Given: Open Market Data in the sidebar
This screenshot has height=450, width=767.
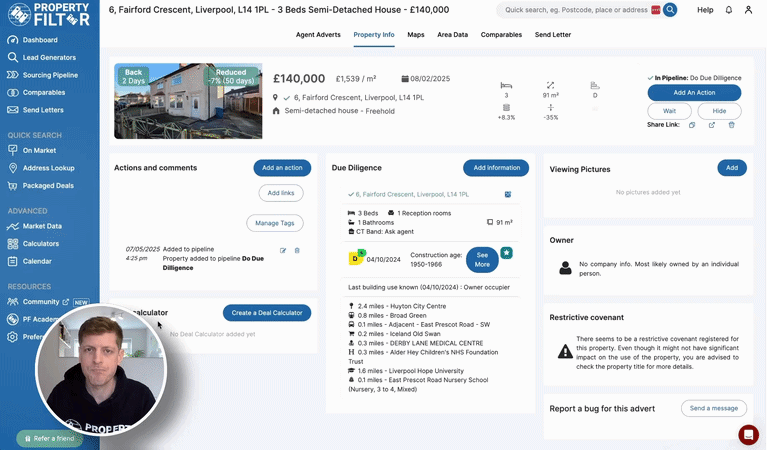Looking at the screenshot, I should point(35,226).
